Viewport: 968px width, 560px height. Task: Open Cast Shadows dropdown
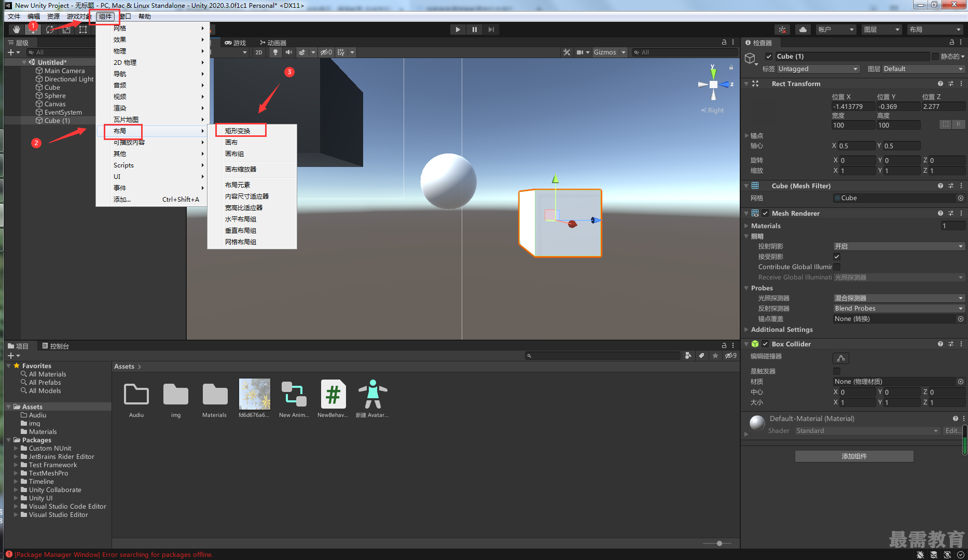pos(899,246)
